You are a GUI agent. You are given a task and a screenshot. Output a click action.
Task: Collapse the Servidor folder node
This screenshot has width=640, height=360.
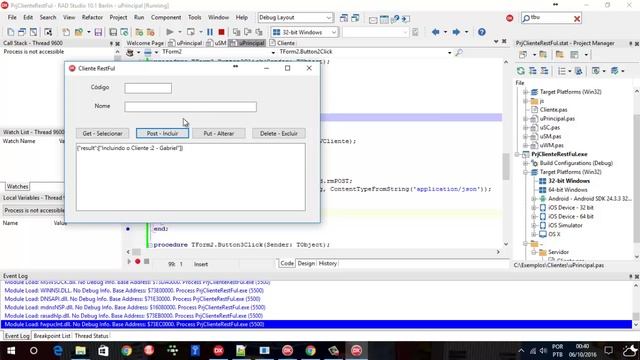coord(534,252)
